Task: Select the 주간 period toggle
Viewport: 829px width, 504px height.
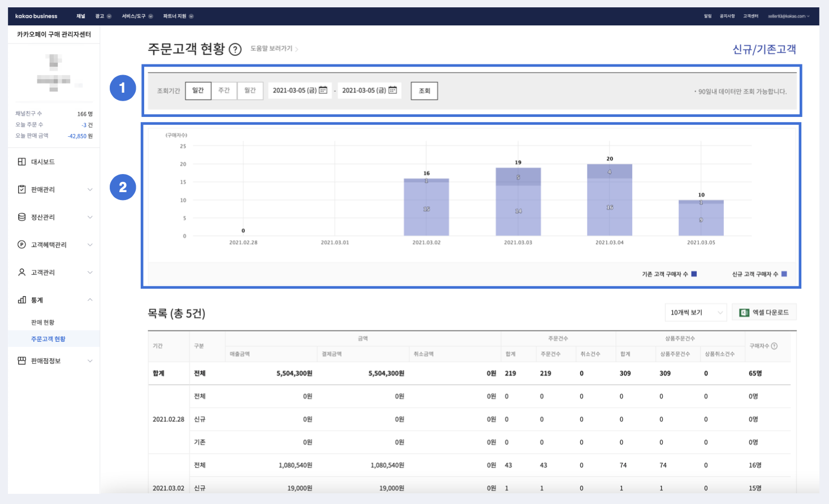Action: point(224,90)
